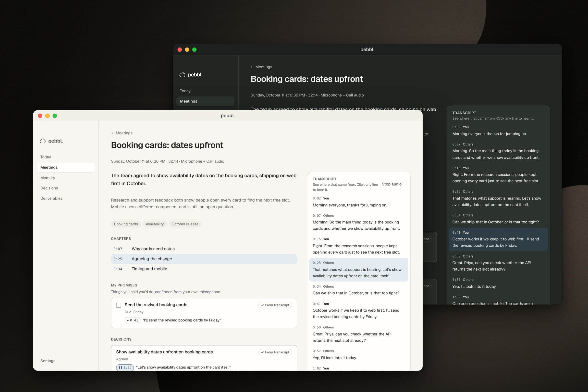This screenshot has height=392, width=588.
Task: Click the 0:02 'Morning everyone' line in the front transcript
Action: tap(358, 202)
